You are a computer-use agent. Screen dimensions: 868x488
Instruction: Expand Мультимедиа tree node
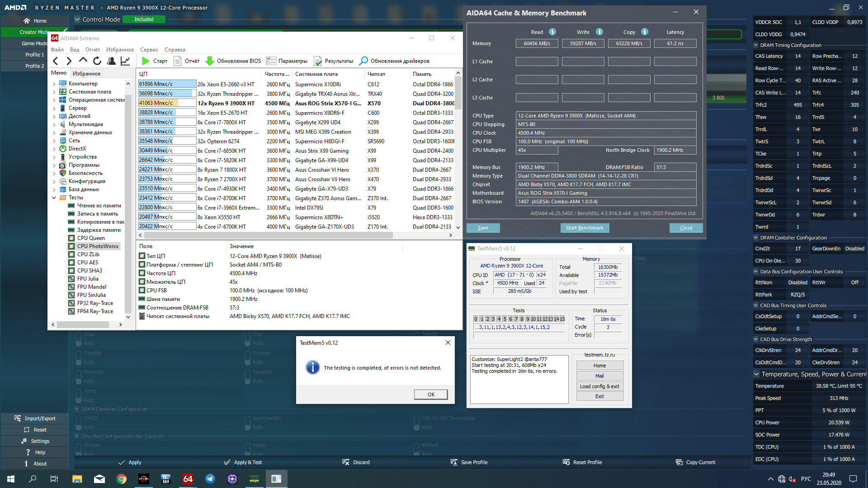54,124
